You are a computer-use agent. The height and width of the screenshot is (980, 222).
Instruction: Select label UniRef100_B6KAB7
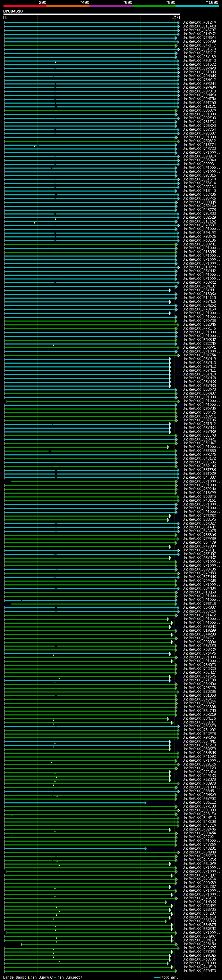click(199, 394)
